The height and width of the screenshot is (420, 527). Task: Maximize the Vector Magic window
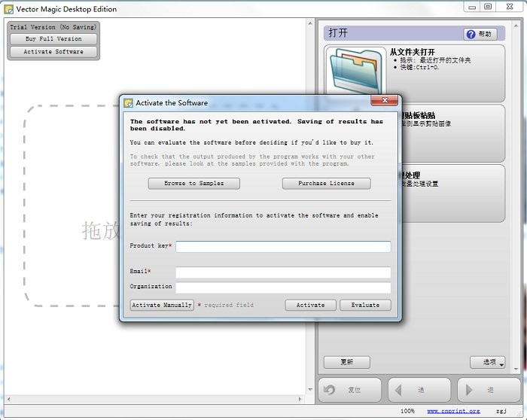coord(488,6)
